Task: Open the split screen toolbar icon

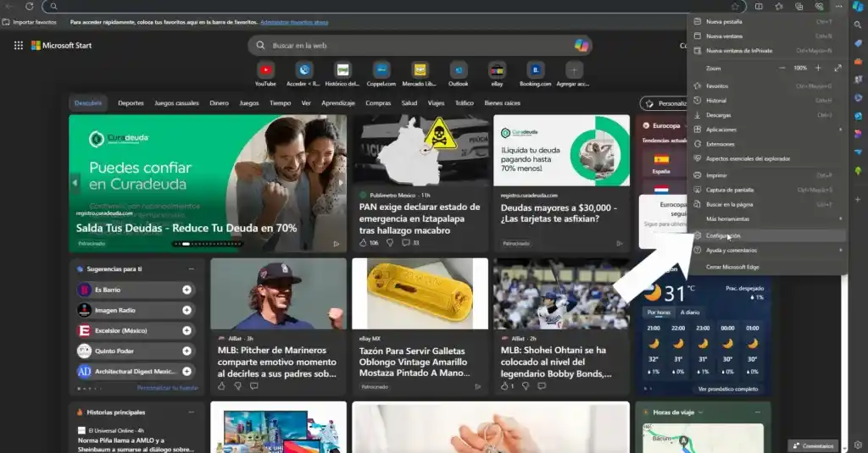Action: 759,6
